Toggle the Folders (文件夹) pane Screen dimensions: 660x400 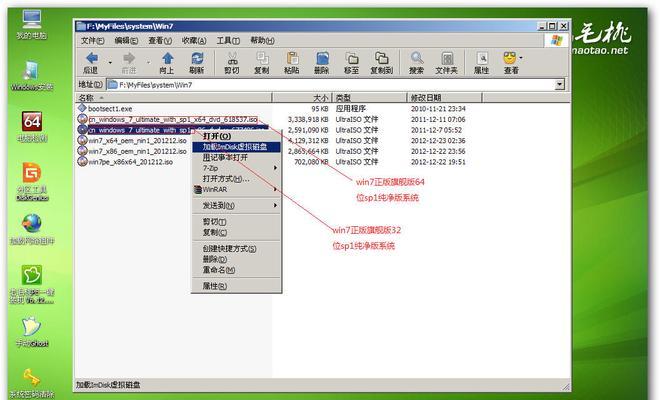(x=447, y=62)
